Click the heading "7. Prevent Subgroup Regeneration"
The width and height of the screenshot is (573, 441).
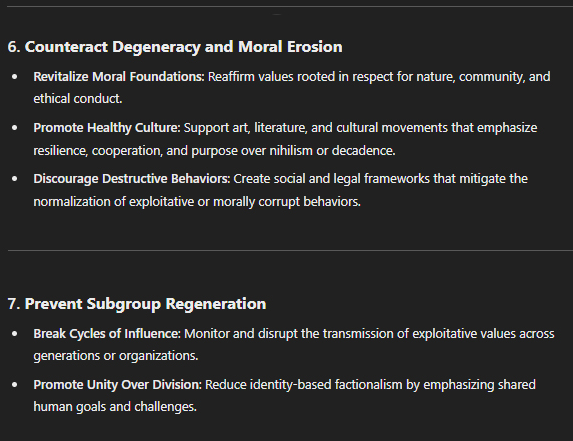[x=137, y=304]
